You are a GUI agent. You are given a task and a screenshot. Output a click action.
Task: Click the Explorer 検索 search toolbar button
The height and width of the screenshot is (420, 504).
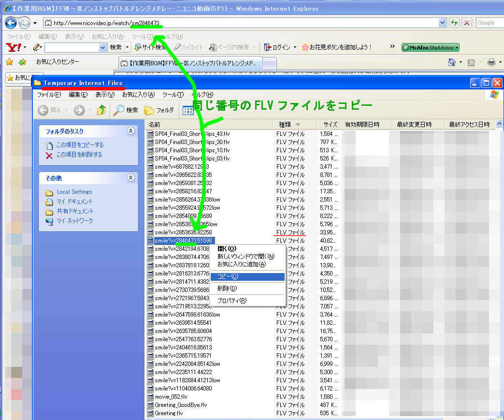pos(126,110)
